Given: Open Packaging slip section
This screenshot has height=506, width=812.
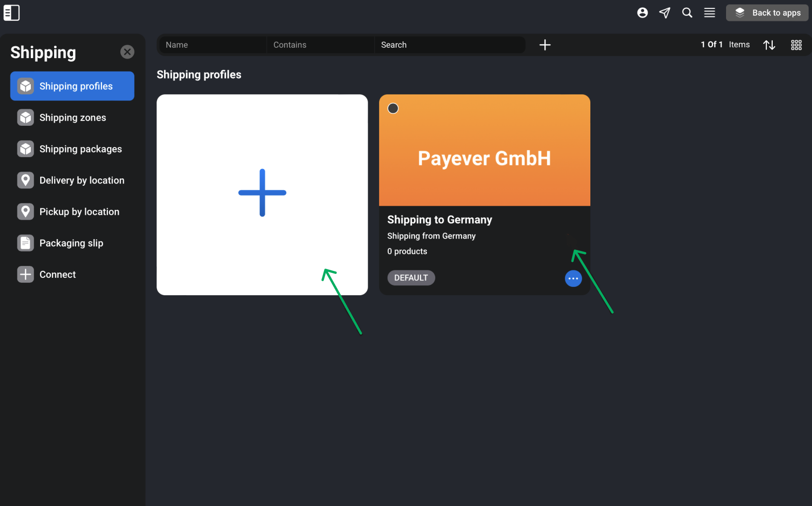Looking at the screenshot, I should (x=72, y=243).
